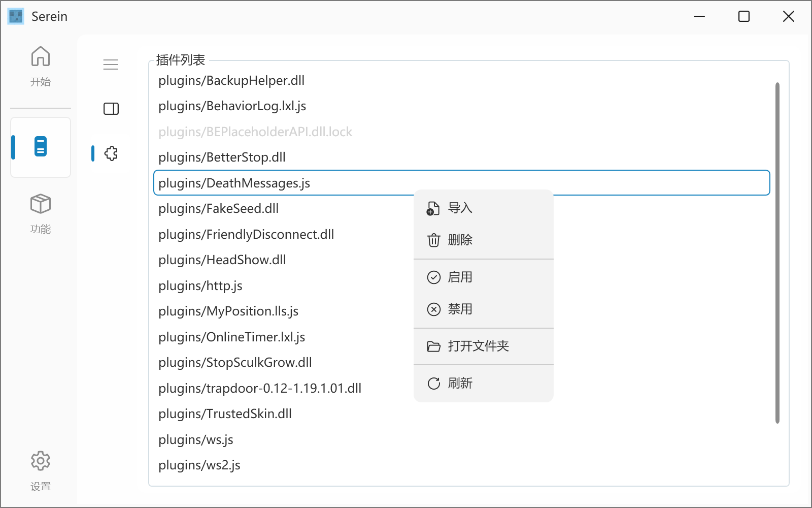Close the Serein window

pos(789,16)
